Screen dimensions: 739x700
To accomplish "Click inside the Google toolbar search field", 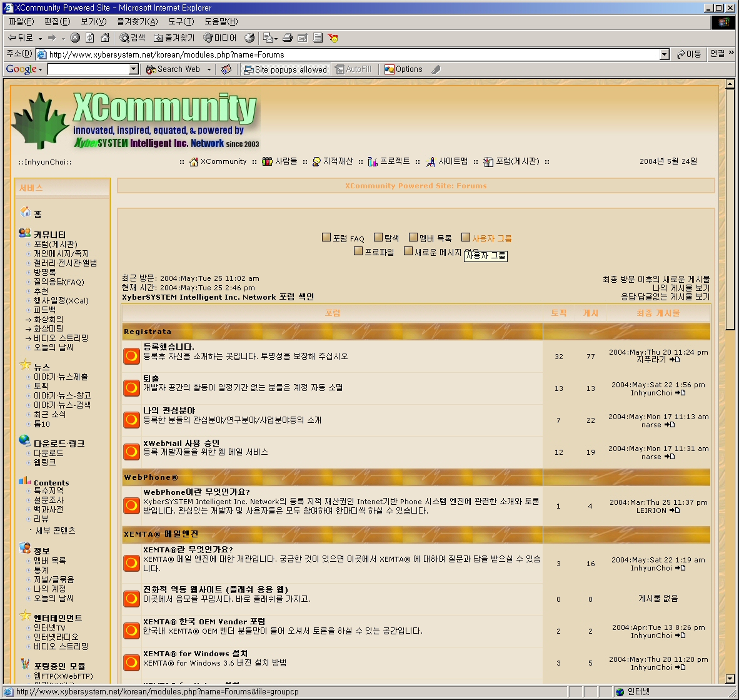I will 88,69.
